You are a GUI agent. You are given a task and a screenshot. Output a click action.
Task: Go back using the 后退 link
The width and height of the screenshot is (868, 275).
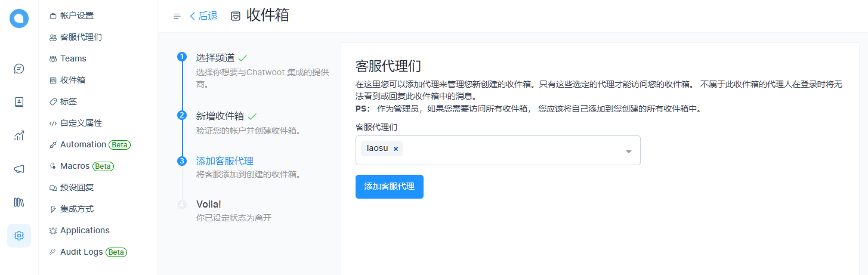click(203, 16)
